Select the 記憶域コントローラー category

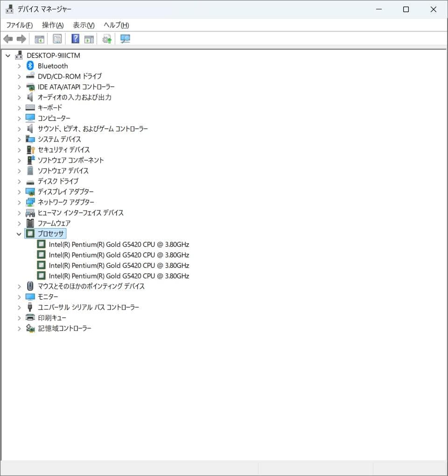coord(63,328)
